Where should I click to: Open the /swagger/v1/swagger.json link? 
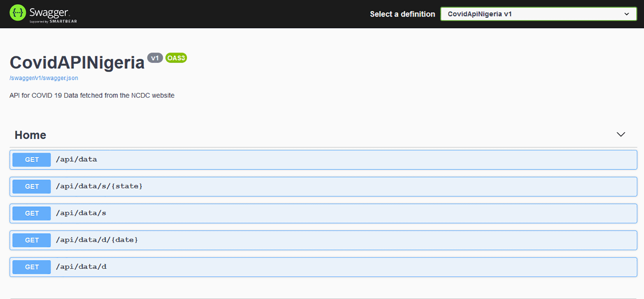(x=44, y=78)
